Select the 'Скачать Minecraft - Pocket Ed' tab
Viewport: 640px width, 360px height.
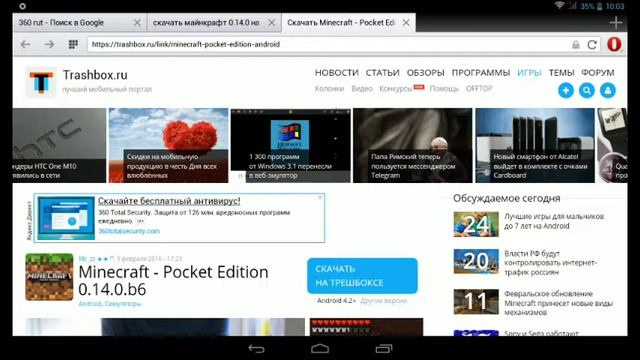(x=348, y=22)
